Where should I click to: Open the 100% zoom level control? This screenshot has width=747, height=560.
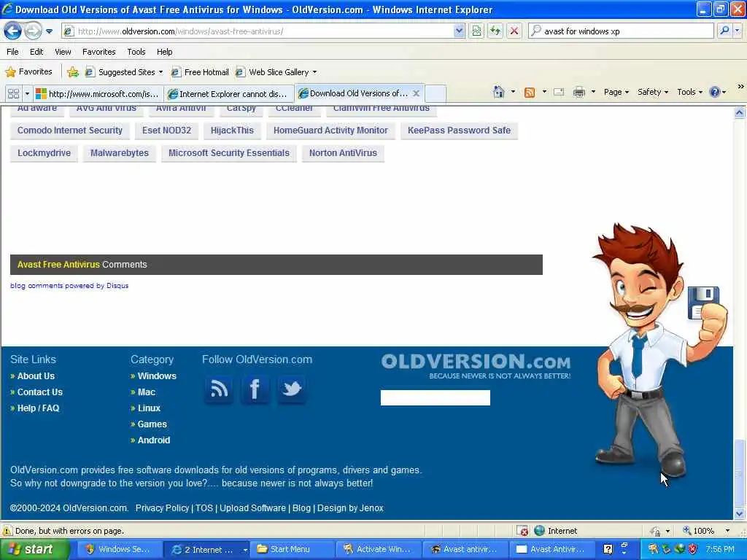point(706,531)
